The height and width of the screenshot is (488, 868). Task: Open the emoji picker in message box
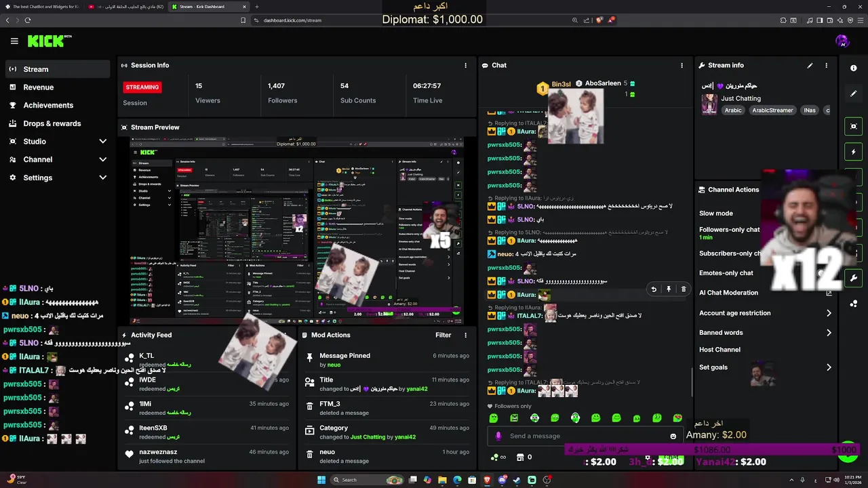tap(673, 436)
